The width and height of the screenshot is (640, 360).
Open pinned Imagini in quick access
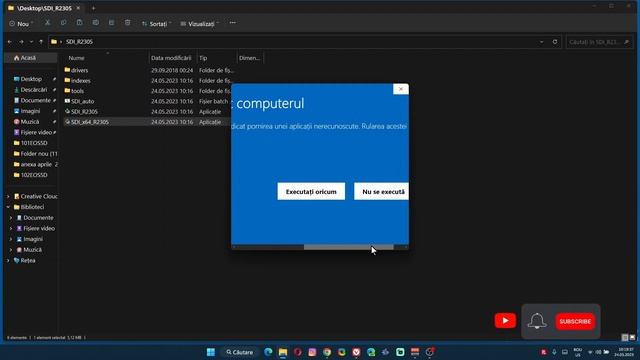pos(30,111)
